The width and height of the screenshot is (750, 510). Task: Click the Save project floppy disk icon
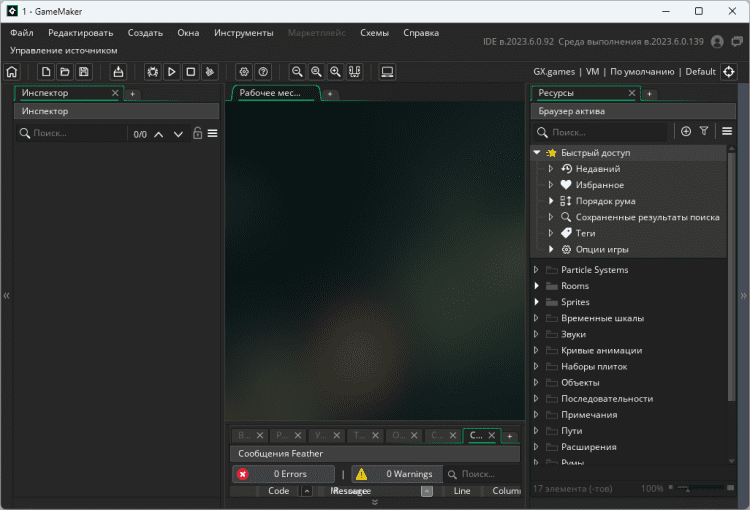pos(84,72)
